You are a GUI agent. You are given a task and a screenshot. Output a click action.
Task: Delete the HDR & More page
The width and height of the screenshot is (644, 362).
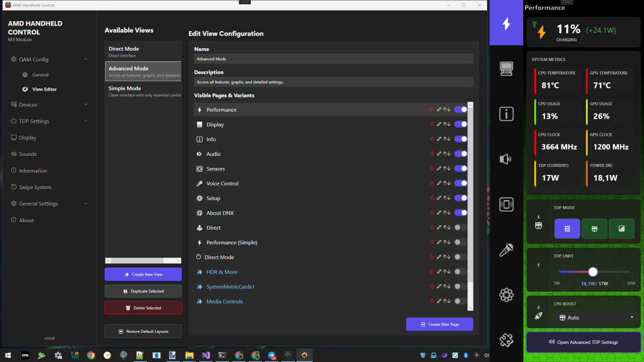[431, 272]
